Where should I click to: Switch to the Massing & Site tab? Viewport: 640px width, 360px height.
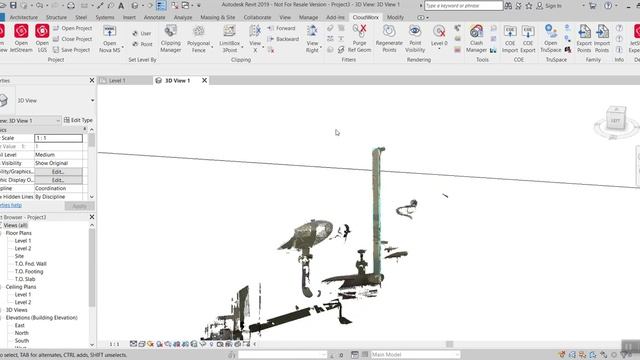pos(218,18)
